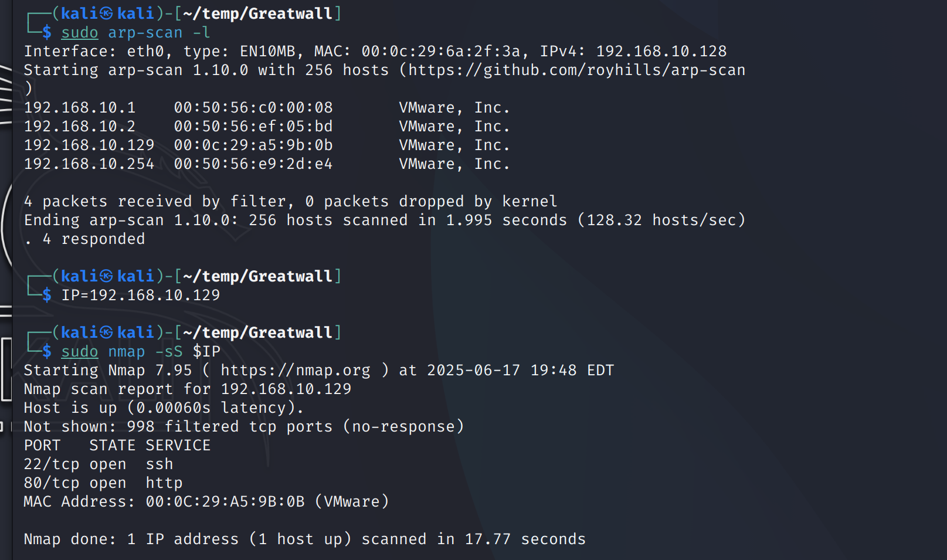This screenshot has height=560, width=947.
Task: Click the Kali skull icon in first prompt
Action: point(106,13)
